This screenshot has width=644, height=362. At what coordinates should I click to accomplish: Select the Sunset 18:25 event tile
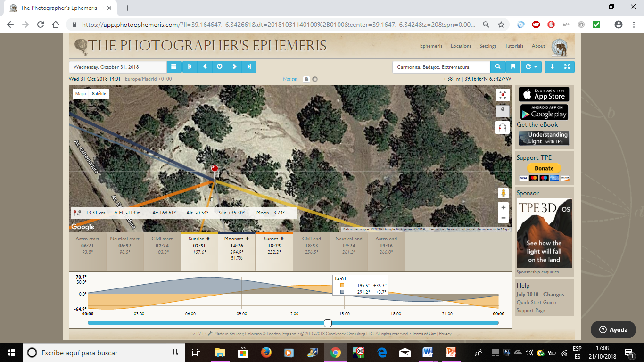coord(274,251)
